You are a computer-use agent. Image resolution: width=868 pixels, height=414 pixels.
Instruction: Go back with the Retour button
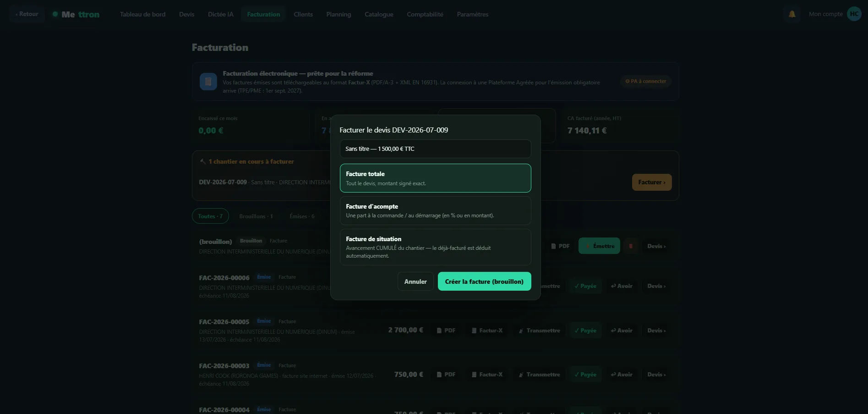coord(27,14)
